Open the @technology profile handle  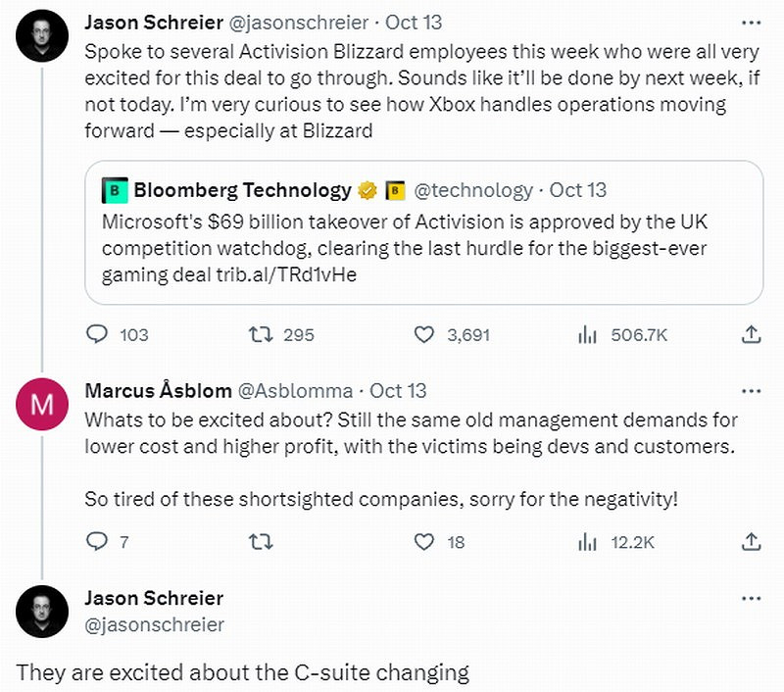(473, 189)
